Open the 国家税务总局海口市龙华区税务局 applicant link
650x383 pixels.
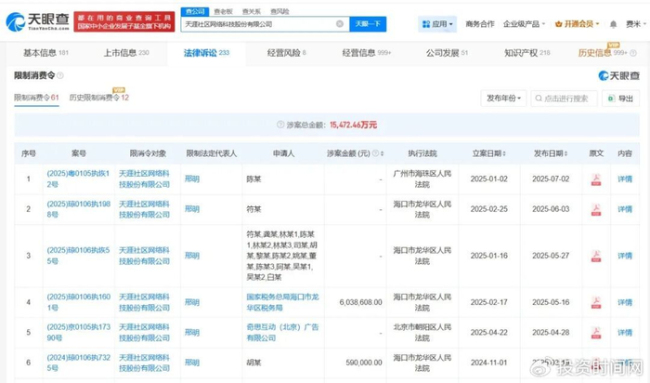[282, 302]
